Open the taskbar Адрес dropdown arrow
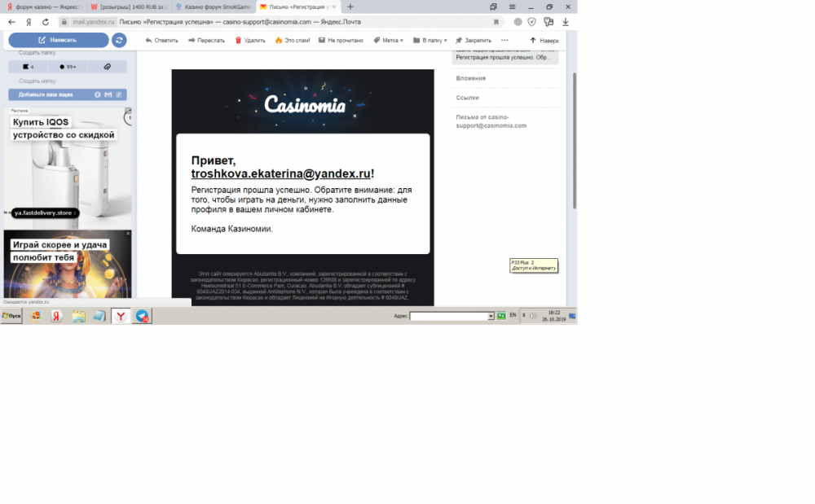815x504 pixels. click(491, 316)
